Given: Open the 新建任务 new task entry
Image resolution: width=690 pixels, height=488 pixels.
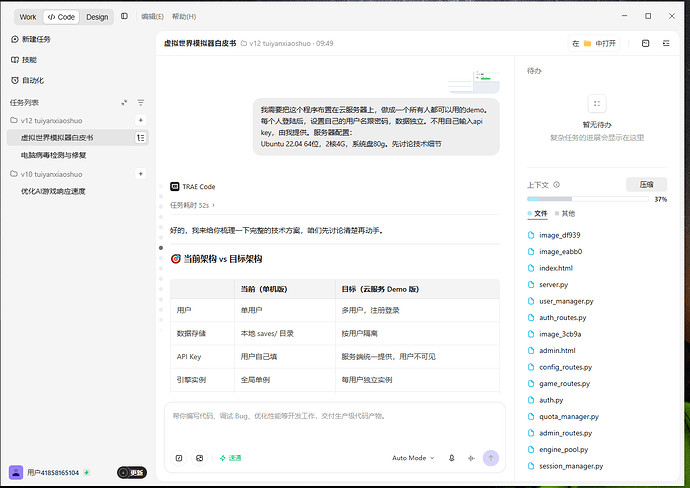Looking at the screenshot, I should click(31, 39).
